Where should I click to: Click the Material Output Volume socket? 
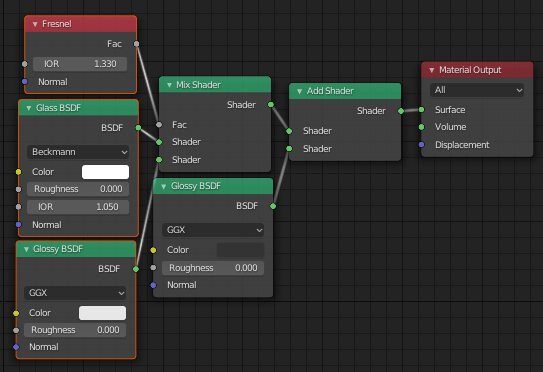(421, 127)
